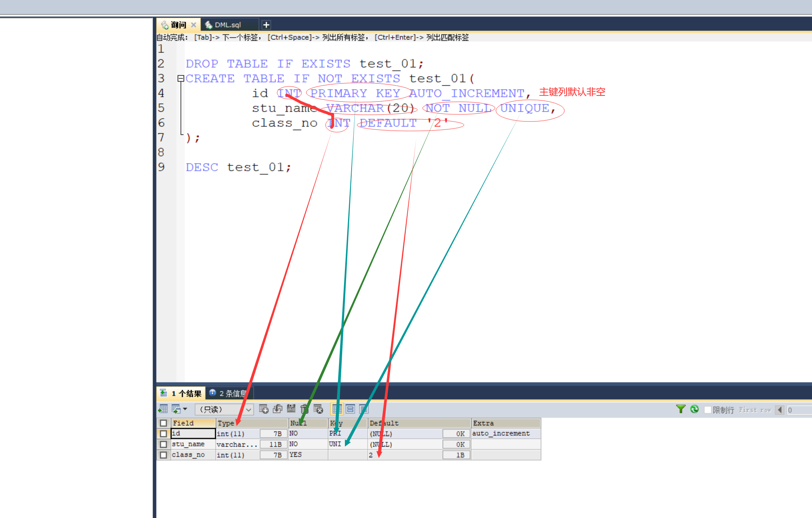
Task: Click the cancel changes grid icon
Action: click(x=318, y=409)
